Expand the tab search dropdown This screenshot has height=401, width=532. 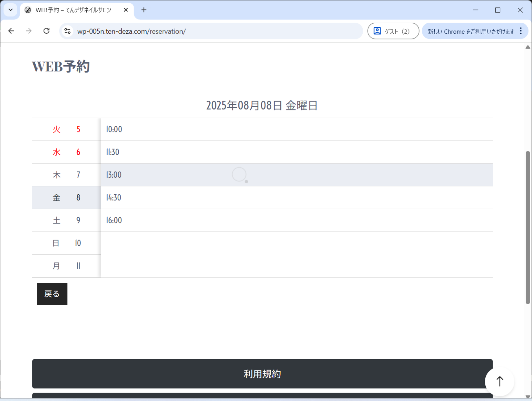click(x=11, y=10)
